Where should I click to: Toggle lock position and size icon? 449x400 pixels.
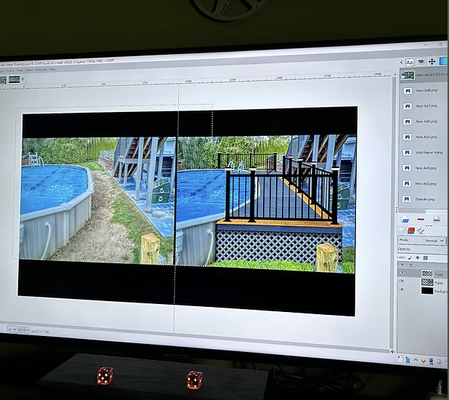[418, 258]
